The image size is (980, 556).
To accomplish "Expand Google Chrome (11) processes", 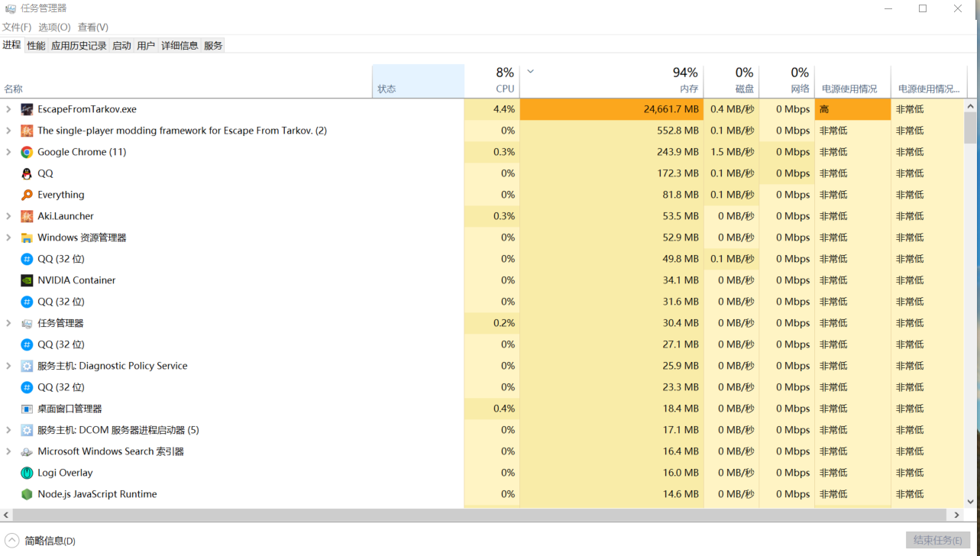I will click(x=8, y=152).
